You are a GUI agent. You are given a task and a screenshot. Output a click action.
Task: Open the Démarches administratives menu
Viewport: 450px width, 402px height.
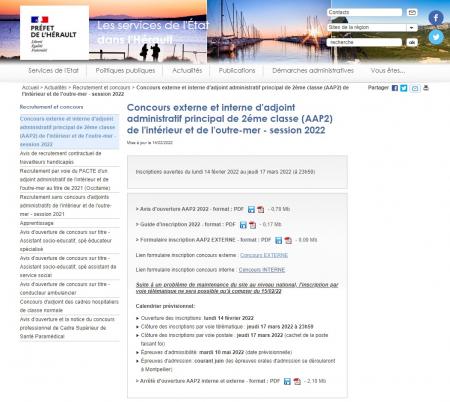coord(313,71)
